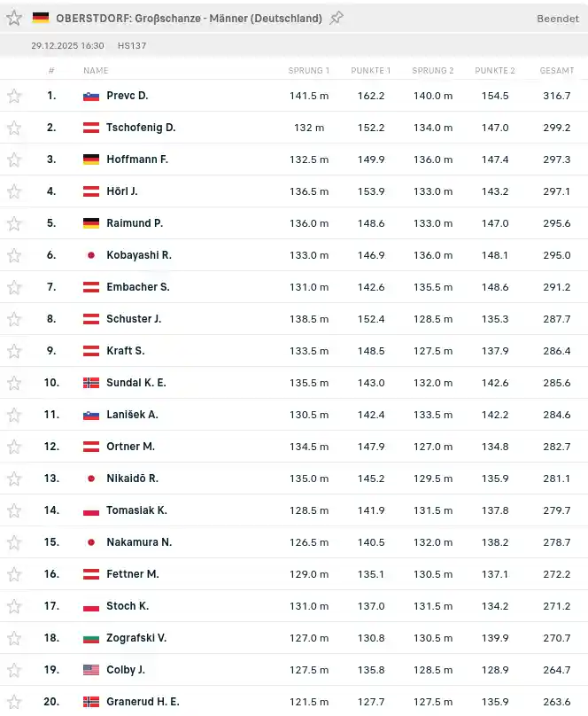
Task: Click the Bulgarian flag beside Zografski V.
Action: [x=91, y=638]
